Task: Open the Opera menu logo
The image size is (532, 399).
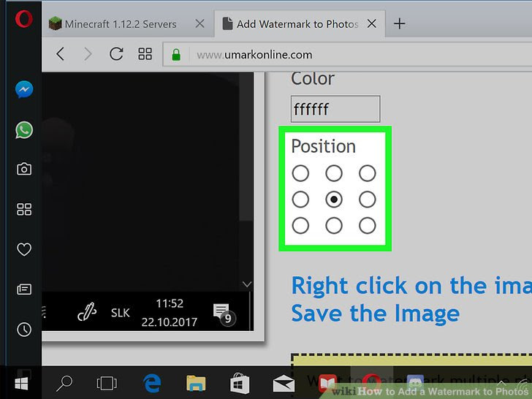Action: tap(23, 19)
